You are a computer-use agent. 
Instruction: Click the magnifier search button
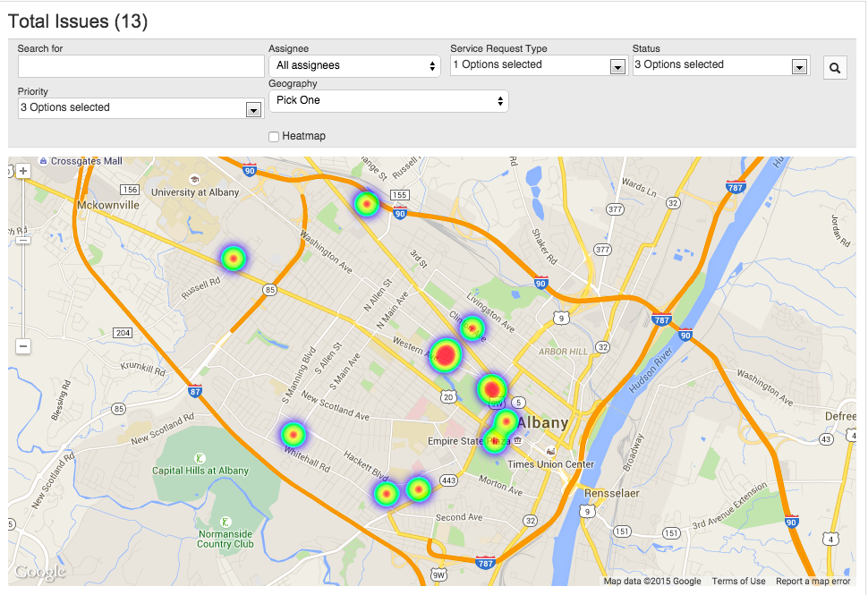pyautogui.click(x=835, y=67)
